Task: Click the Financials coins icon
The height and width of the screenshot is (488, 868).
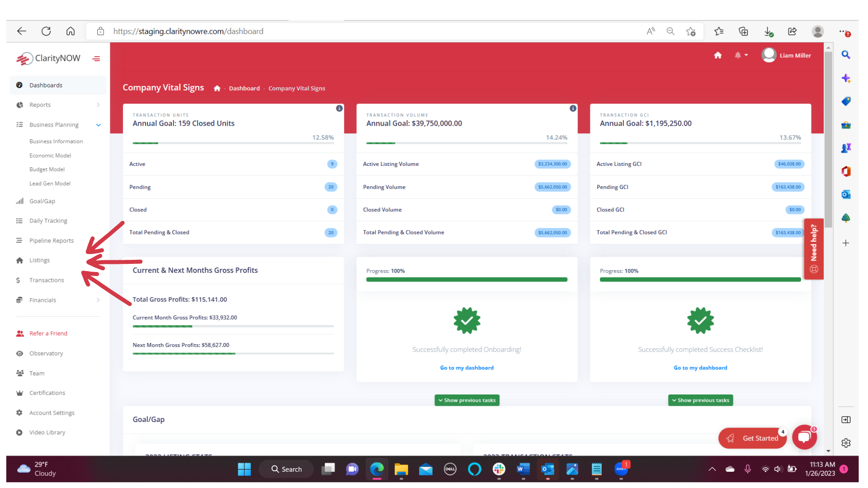Action: click(x=19, y=300)
